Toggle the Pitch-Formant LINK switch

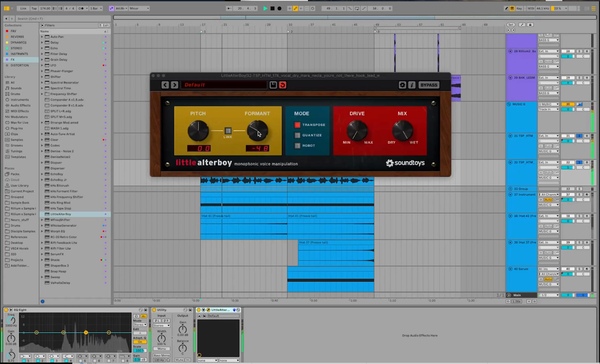click(x=228, y=131)
